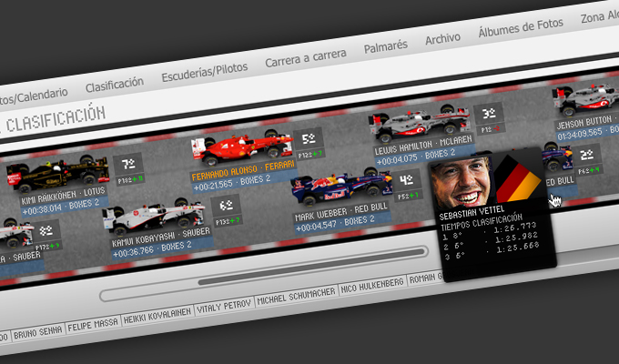Click the '+00:04.547 · Boxes 2' time
Screen dimensions: 619x364
click(335, 223)
